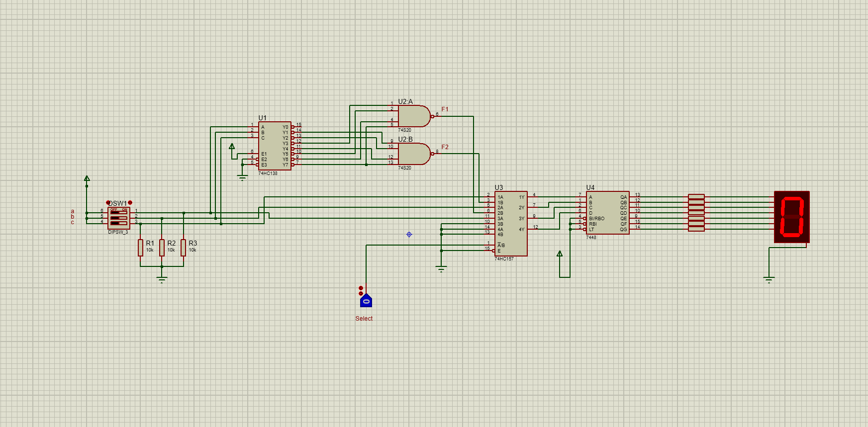Select the U1 74HC138 decoder chip
Image resolution: width=868 pixels, height=427 pixels.
pos(275,146)
